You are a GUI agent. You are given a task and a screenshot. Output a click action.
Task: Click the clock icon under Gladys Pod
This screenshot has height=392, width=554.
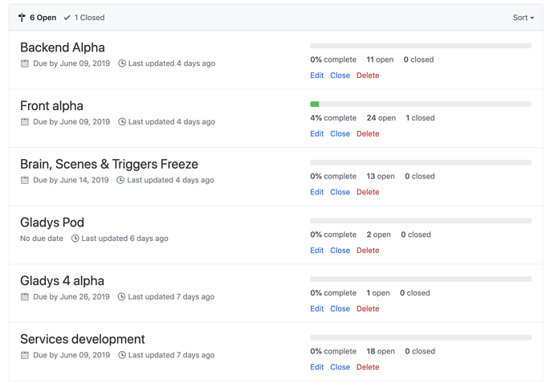coord(75,239)
